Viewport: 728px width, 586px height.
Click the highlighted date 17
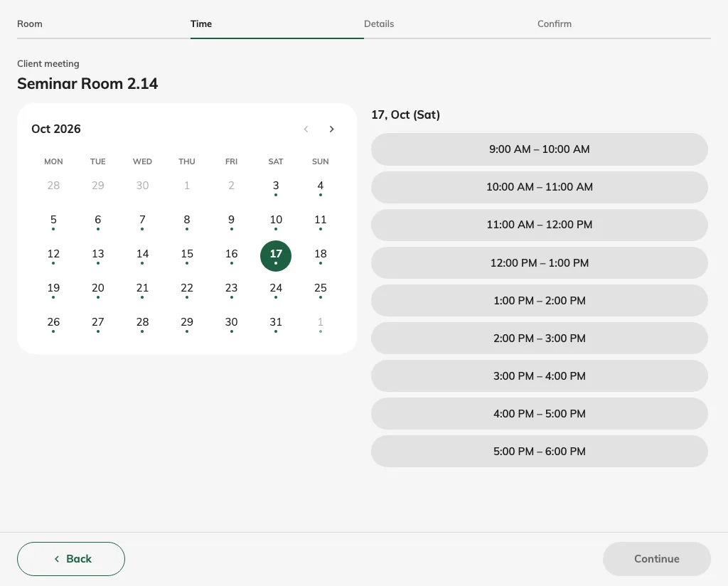[x=276, y=256]
